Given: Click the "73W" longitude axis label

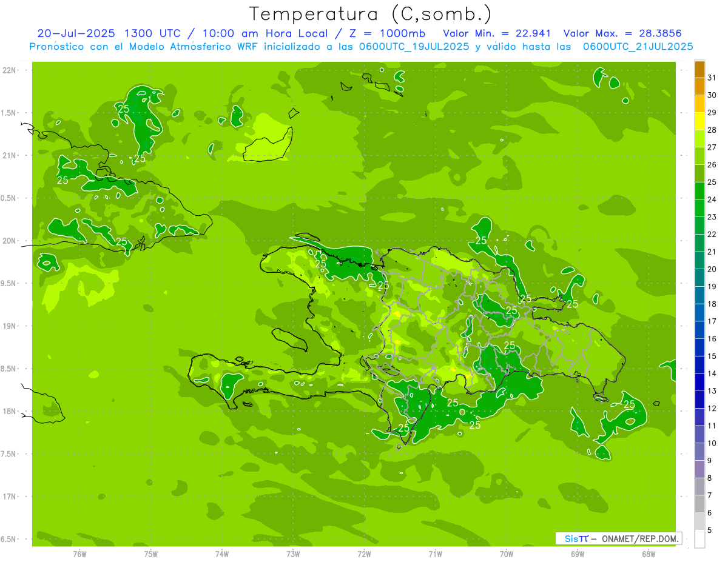Looking at the screenshot, I should 293,554.
